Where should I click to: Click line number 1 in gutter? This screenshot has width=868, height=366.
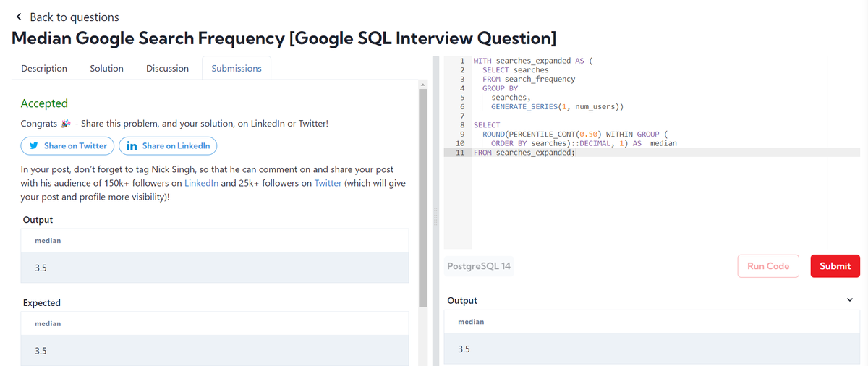[x=461, y=61]
